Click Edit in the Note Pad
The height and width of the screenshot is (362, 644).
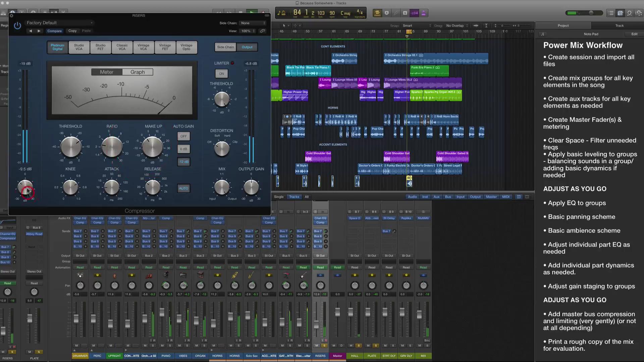click(634, 34)
